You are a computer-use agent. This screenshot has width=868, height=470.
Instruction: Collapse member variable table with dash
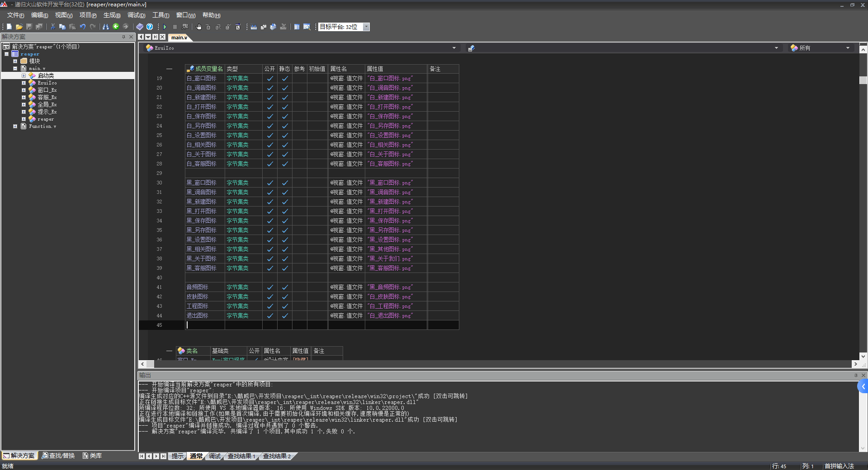point(169,69)
